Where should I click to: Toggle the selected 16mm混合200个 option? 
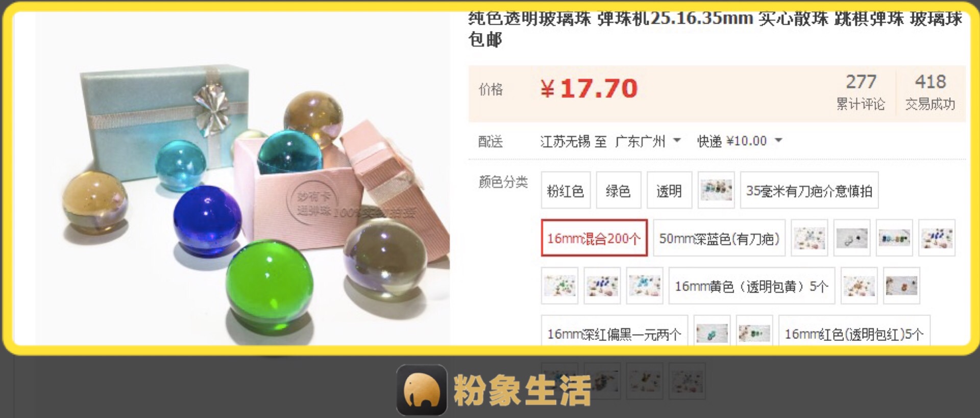594,238
